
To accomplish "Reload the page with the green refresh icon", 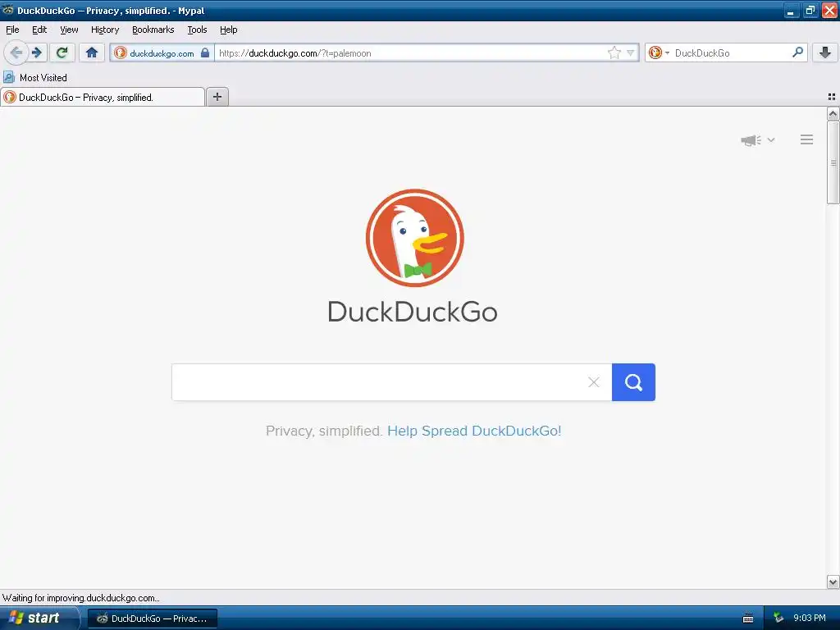I will click(x=62, y=52).
